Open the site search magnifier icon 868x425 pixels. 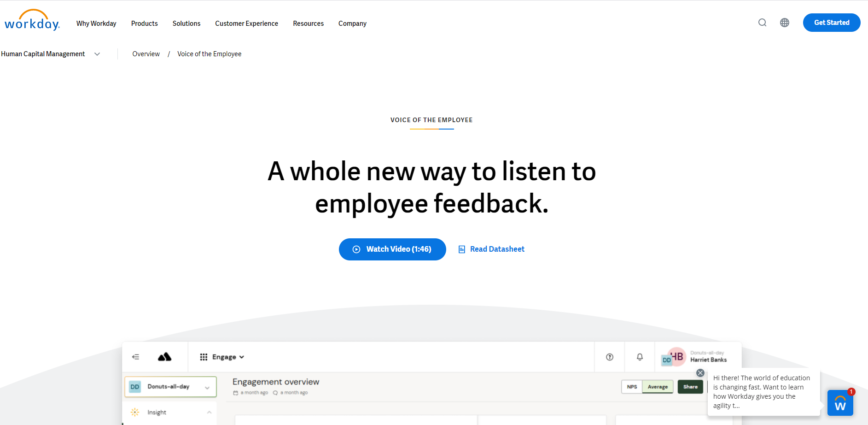(x=763, y=23)
